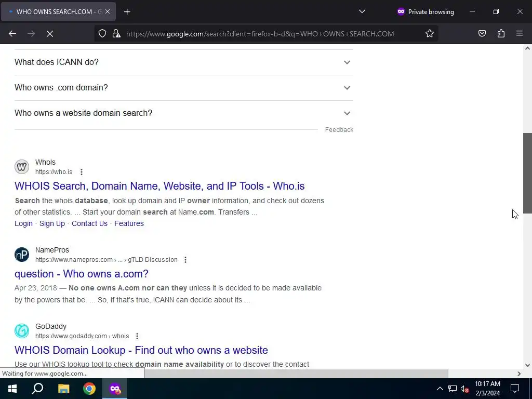Screen dimensions: 532x399
Task: Open the who.is Sign Up sitelink
Action: 52,223
